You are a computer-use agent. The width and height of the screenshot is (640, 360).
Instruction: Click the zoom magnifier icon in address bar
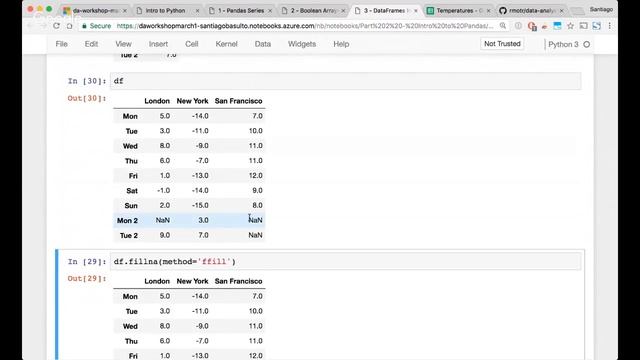click(503, 26)
